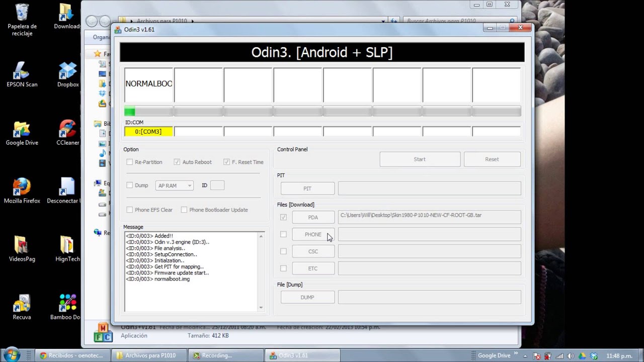Open Papelera de reciclaje on desktop

[22, 20]
